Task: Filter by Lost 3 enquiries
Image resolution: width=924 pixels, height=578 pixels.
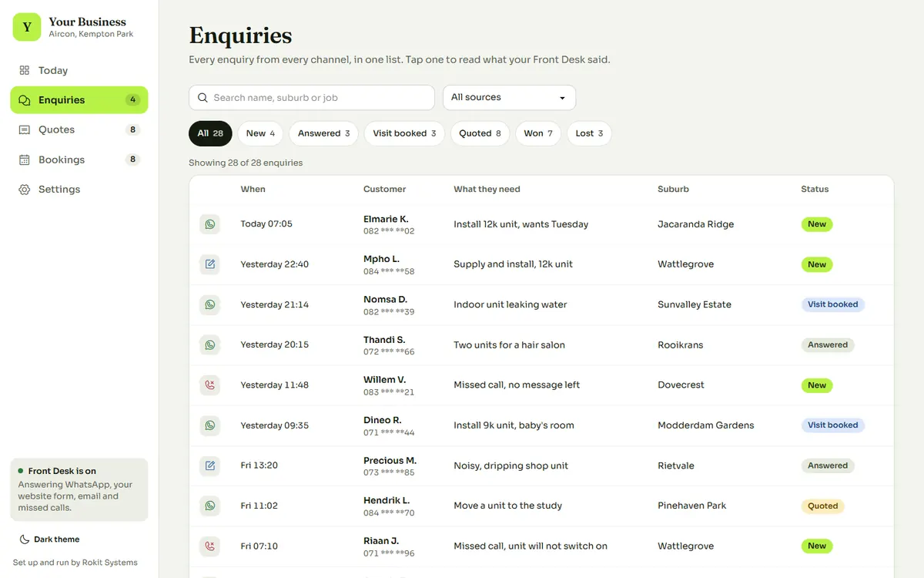Action: click(x=589, y=133)
